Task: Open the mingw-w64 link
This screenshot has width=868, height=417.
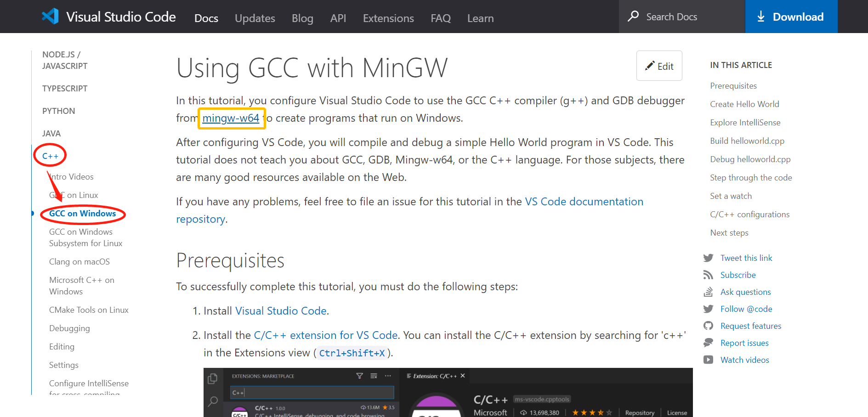Action: [x=231, y=118]
